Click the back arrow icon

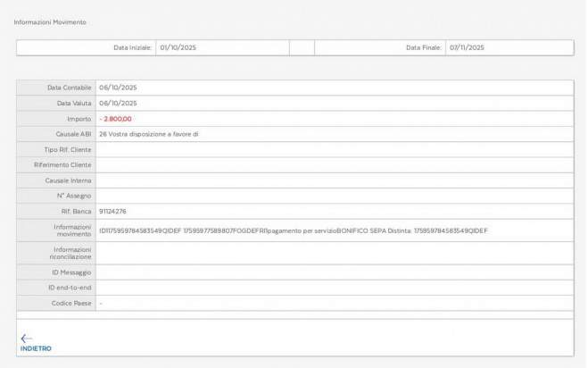pos(26,338)
